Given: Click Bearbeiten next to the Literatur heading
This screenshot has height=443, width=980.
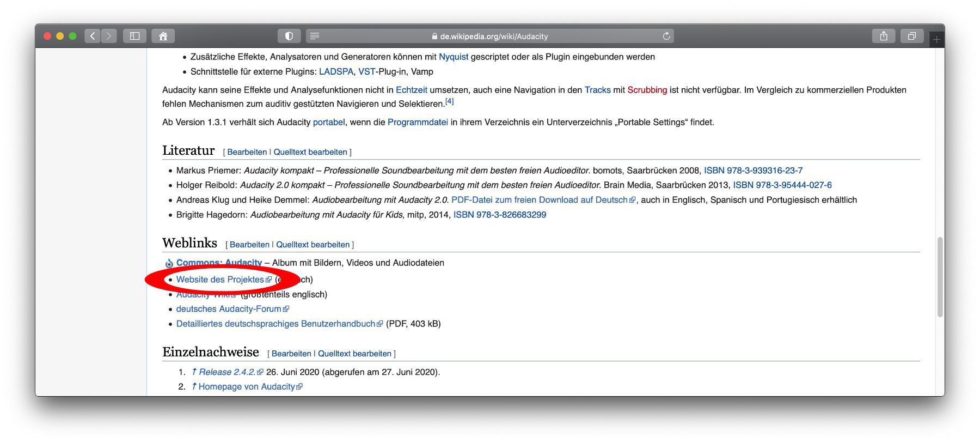Looking at the screenshot, I should pos(247,152).
